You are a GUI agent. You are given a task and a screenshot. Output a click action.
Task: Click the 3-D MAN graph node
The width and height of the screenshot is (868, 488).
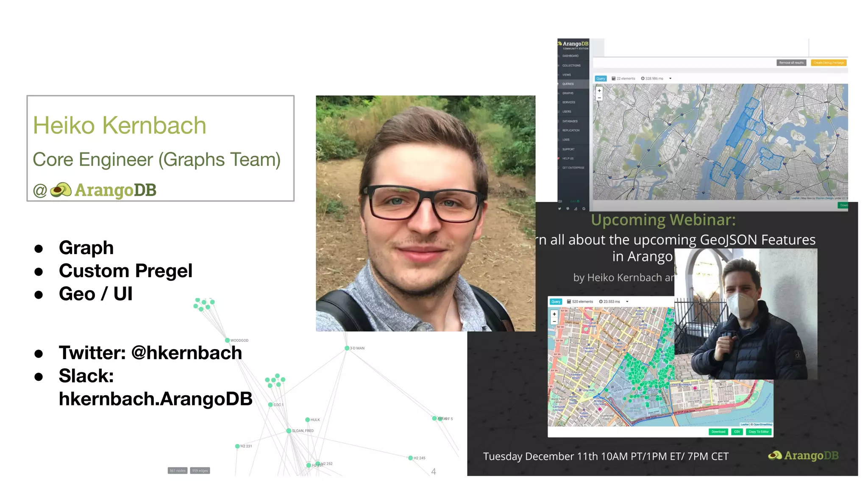point(347,348)
